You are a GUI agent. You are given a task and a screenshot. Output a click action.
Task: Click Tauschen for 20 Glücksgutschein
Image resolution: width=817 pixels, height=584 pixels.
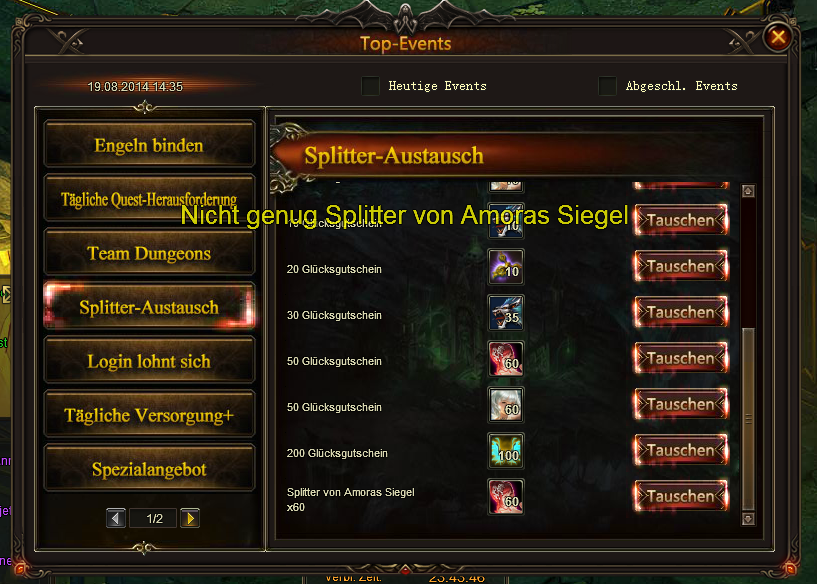tap(680, 267)
